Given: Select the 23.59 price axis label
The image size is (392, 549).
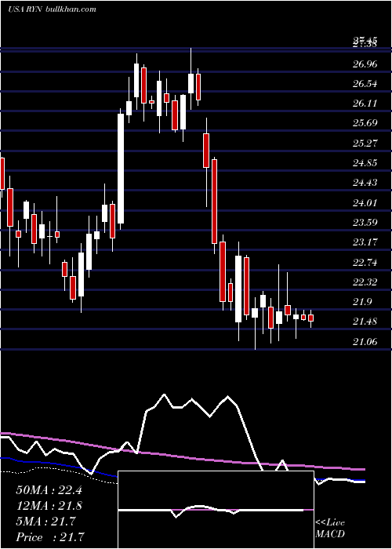Looking at the screenshot, I should tap(365, 222).
